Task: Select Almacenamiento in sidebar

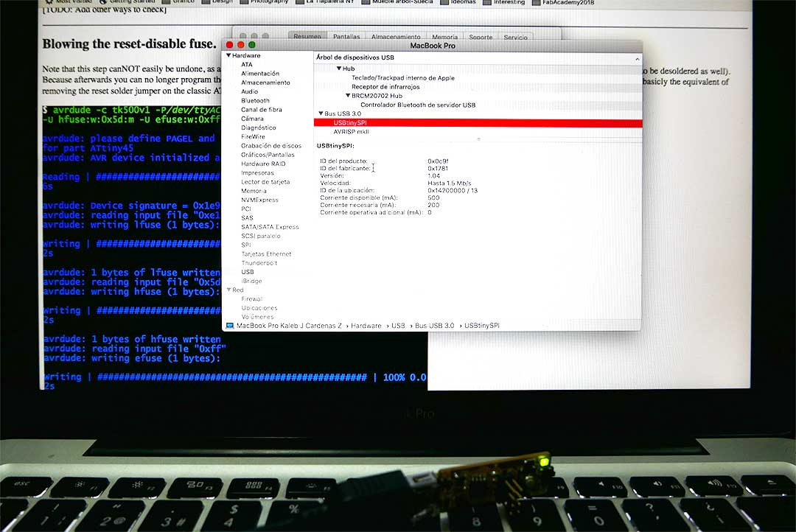Action: (x=265, y=83)
